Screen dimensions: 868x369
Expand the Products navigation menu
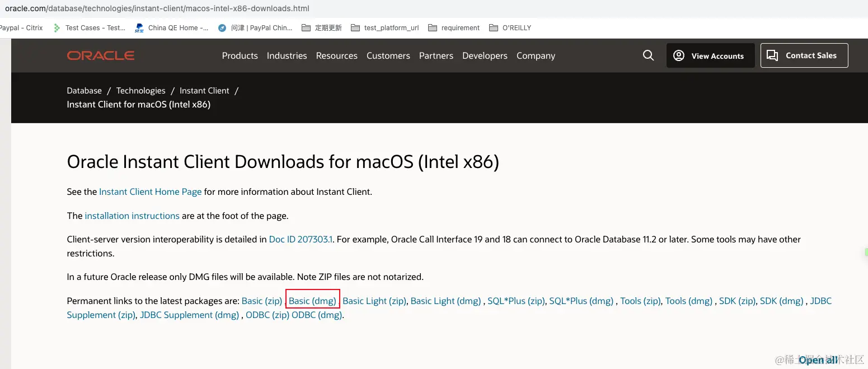tap(240, 55)
